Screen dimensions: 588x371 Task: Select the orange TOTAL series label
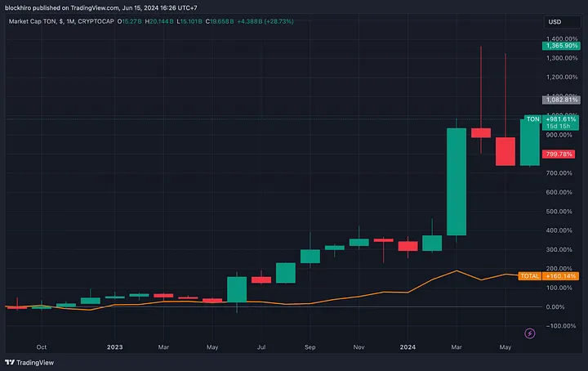(x=529, y=276)
